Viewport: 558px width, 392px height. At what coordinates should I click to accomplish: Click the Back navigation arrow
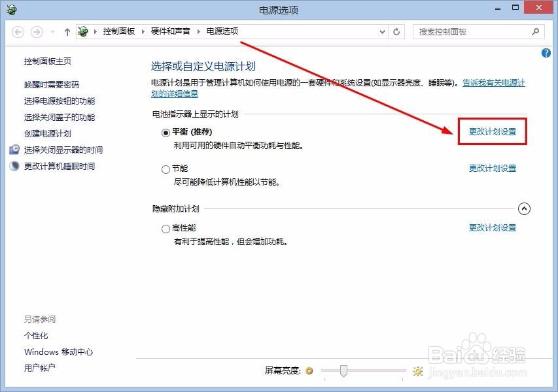coord(20,31)
